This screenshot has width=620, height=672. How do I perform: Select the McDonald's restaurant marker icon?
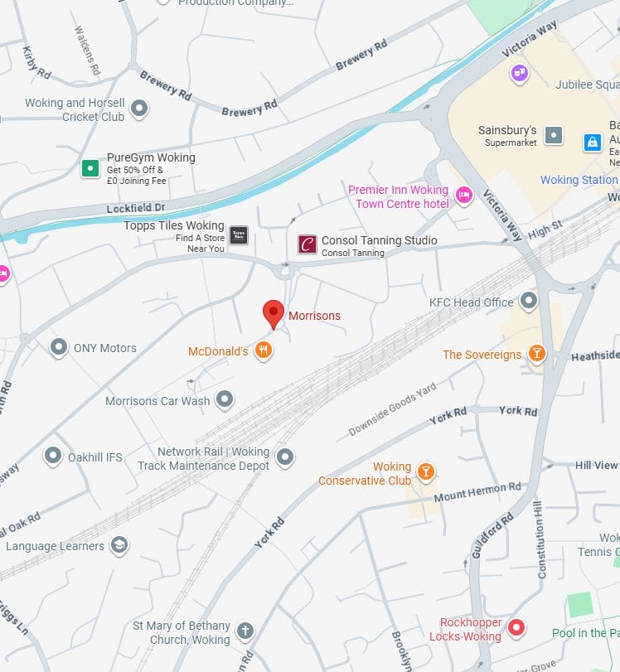[x=264, y=351]
